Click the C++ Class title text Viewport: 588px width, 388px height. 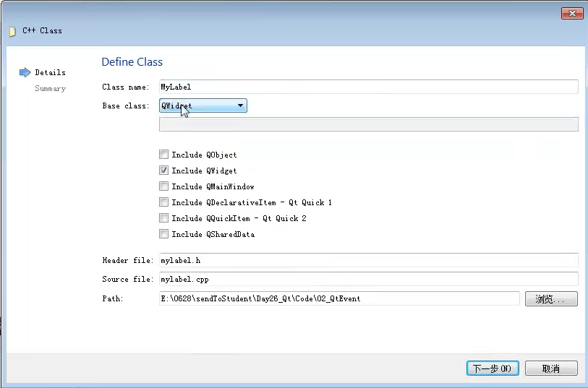(x=42, y=31)
